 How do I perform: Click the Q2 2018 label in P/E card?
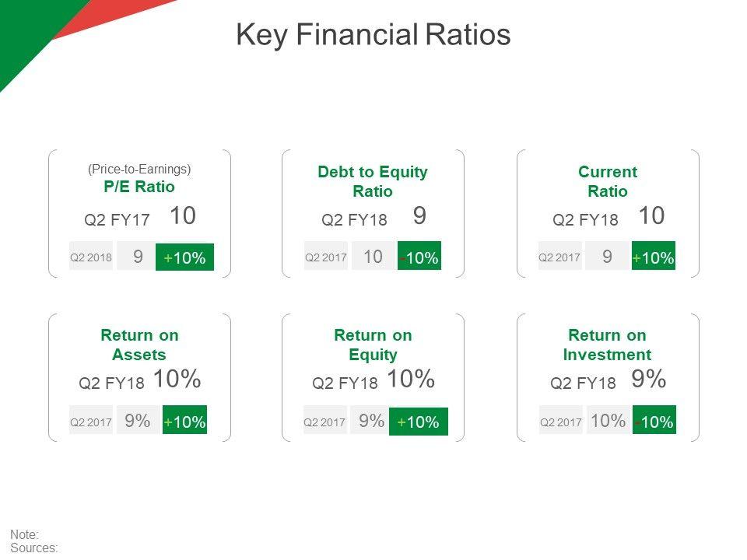[x=91, y=257]
